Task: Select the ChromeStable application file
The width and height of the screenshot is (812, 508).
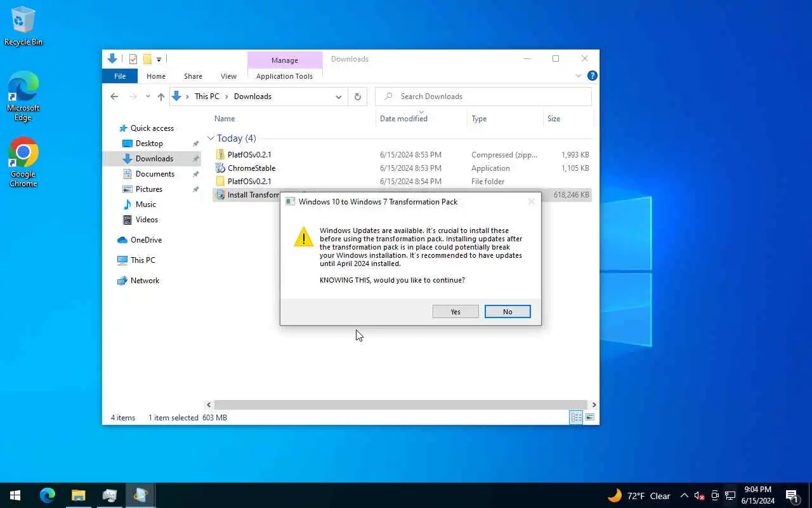Action: click(402, 168)
